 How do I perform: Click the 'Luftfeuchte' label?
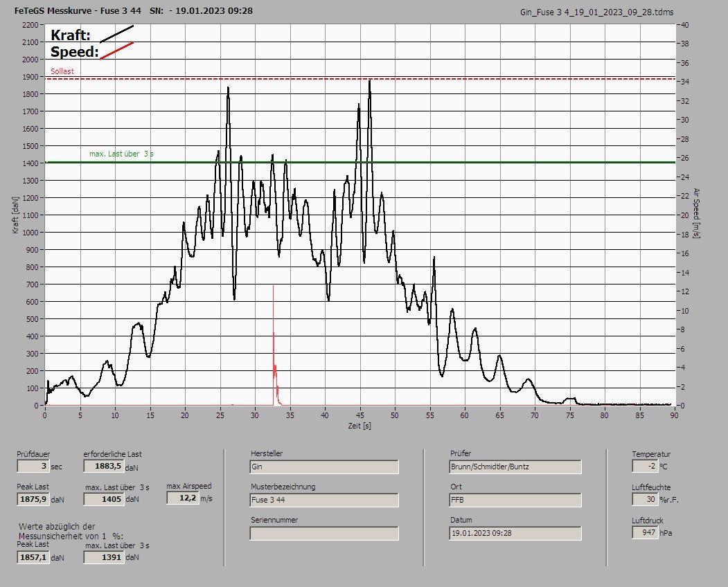[651, 488]
